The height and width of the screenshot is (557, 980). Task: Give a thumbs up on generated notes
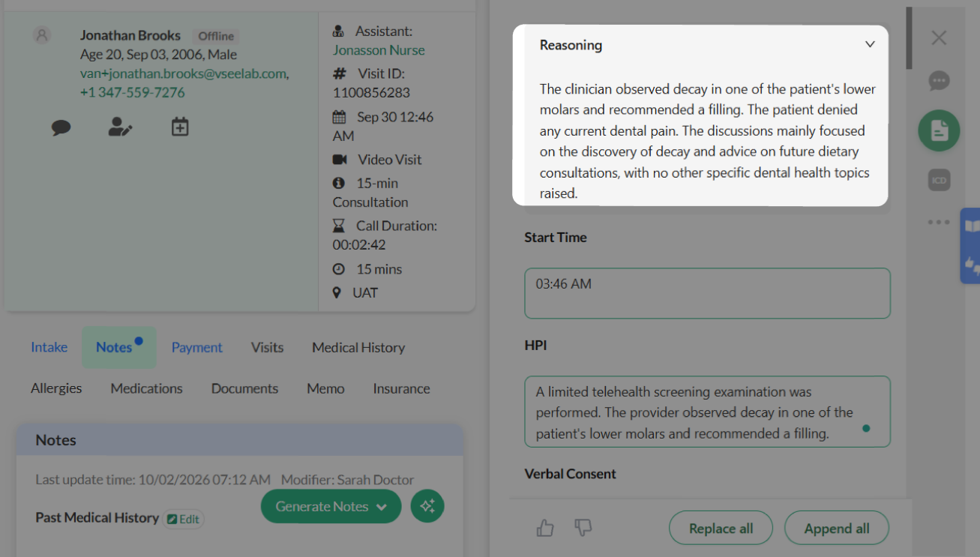click(x=545, y=528)
